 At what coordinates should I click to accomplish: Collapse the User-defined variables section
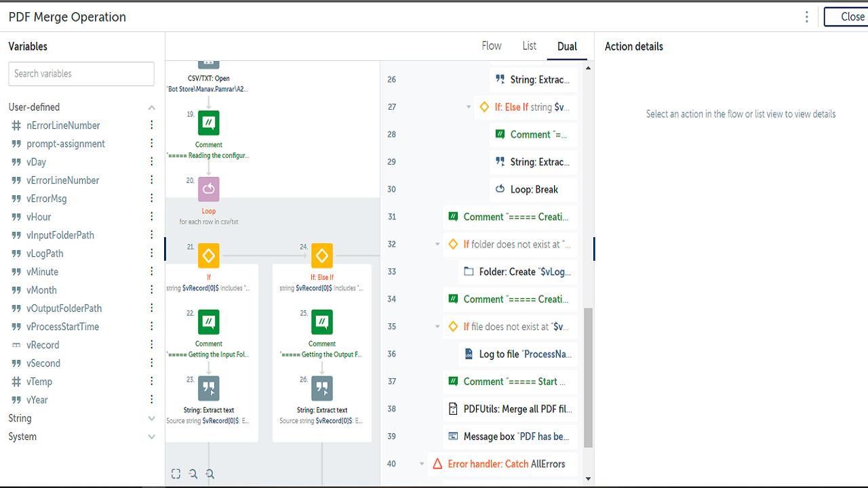point(152,107)
